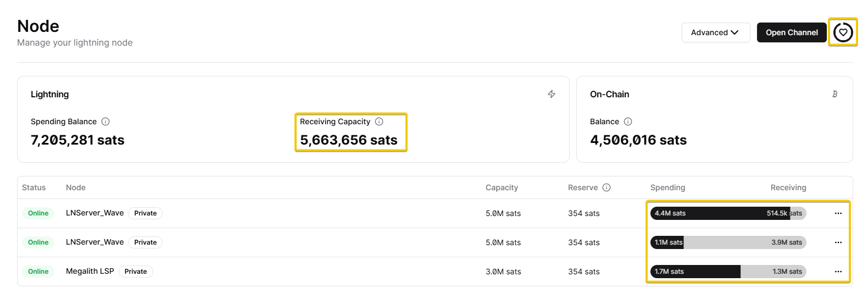Click the balance bar showing 4.4M sats
The image size is (868, 304).
point(728,213)
